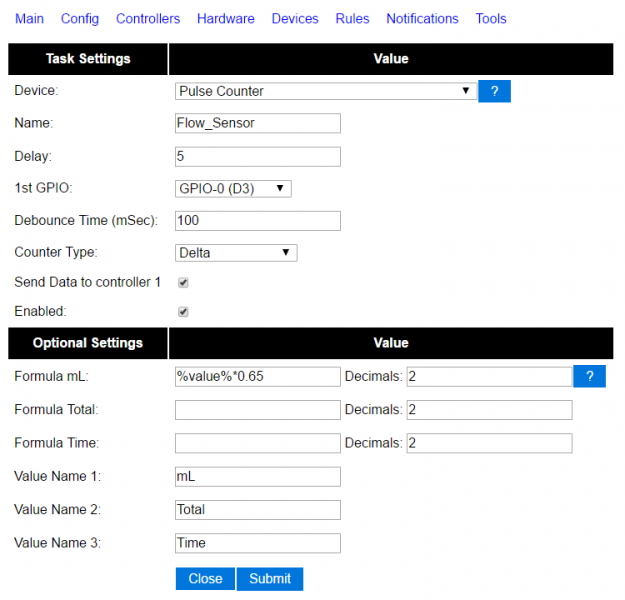Click the Value Name 3 field containing Time

257,543
